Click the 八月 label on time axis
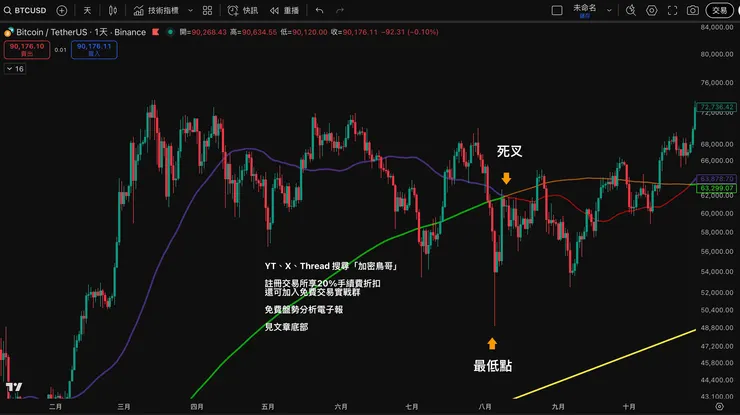This screenshot has width=740, height=415. (485, 407)
